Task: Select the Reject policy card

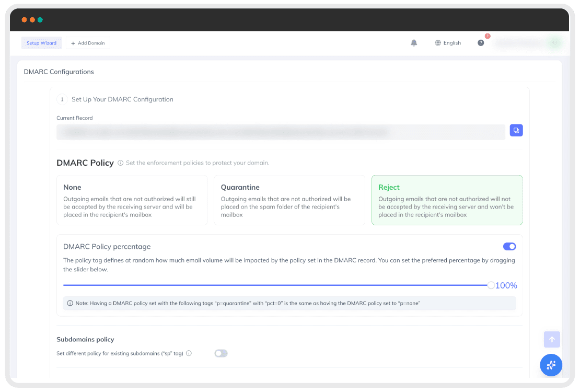Action: 447,200
